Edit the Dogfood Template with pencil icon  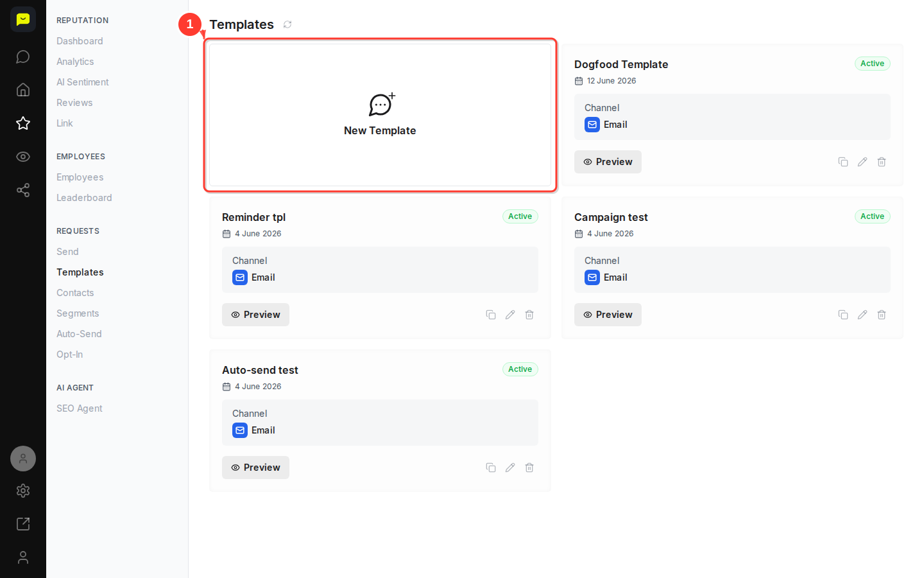click(862, 162)
